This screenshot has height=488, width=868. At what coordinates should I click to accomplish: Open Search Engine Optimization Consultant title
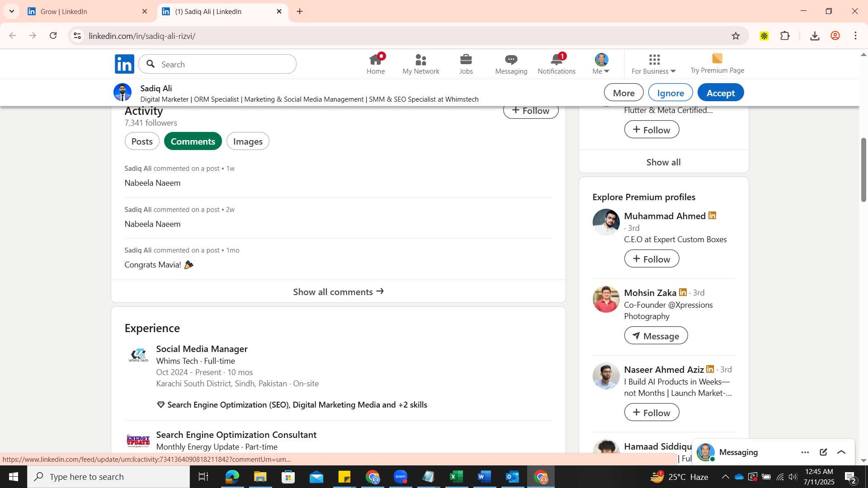(236, 435)
